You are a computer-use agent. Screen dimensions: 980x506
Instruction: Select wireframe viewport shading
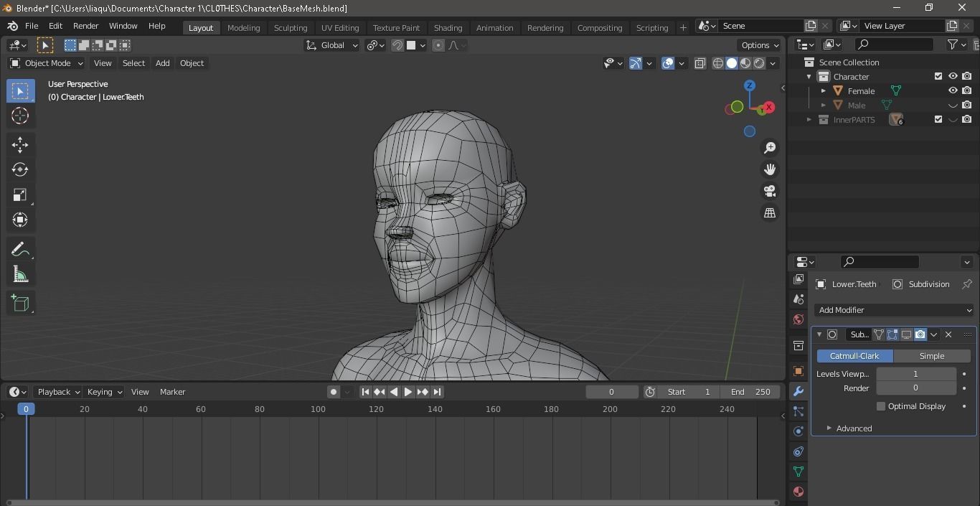coord(717,63)
